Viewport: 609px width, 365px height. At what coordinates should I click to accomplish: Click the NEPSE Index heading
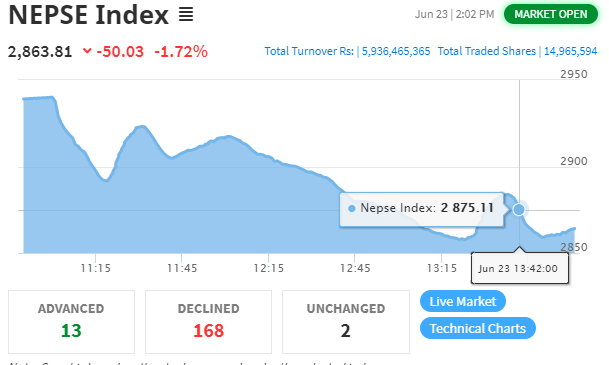[x=89, y=15]
